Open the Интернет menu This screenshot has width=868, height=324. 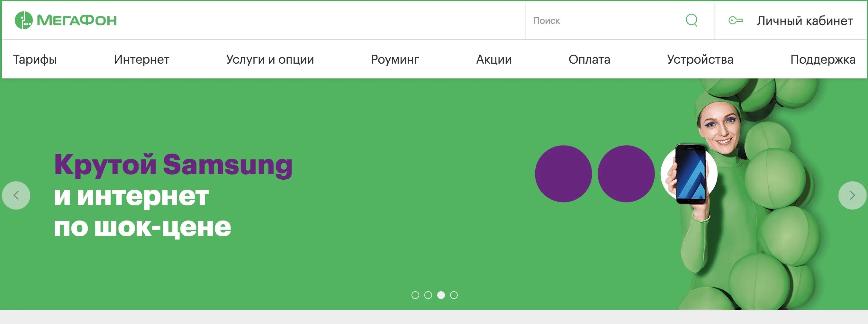tap(141, 59)
